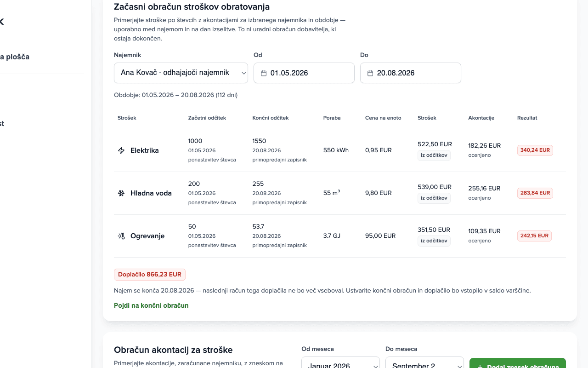The width and height of the screenshot is (588, 368).
Task: Click the 'iz odčitkov' tag in the Elektrika row
Action: click(434, 155)
